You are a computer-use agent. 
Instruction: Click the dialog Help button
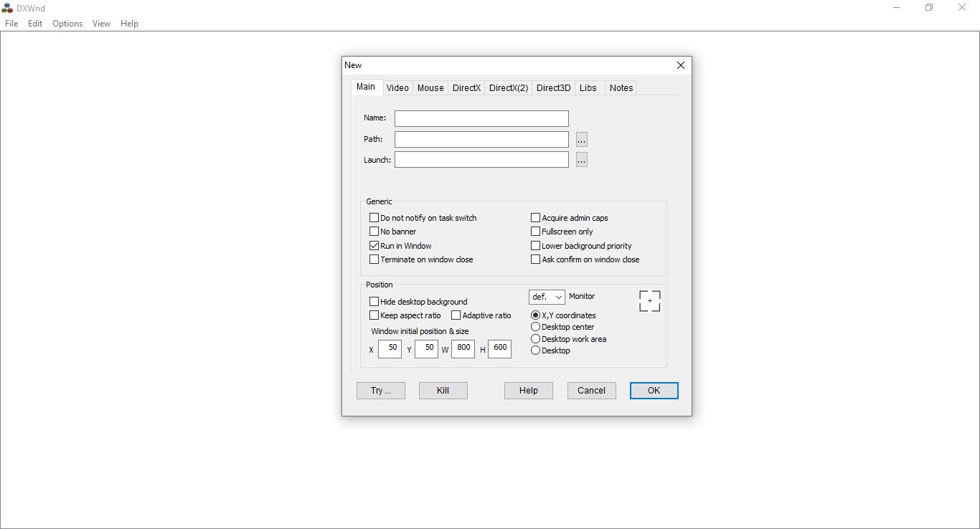[x=529, y=391]
